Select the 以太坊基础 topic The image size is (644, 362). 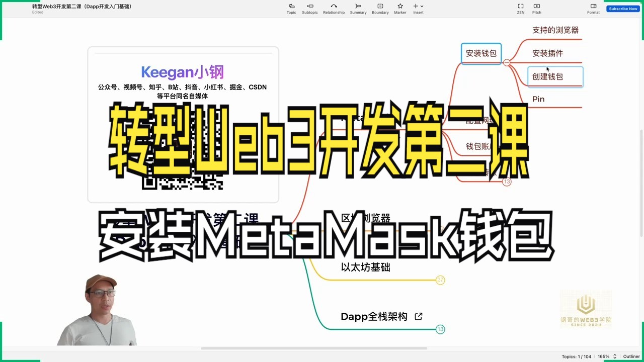tap(366, 267)
